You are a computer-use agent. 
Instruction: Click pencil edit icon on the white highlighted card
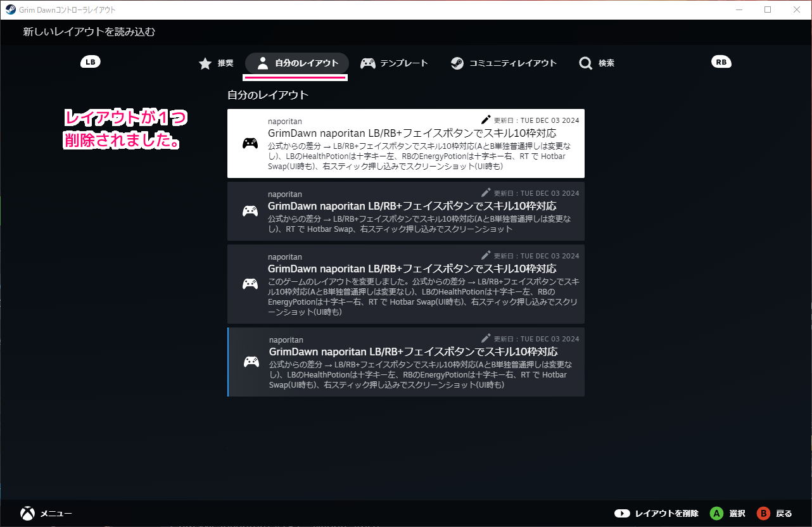click(486, 119)
